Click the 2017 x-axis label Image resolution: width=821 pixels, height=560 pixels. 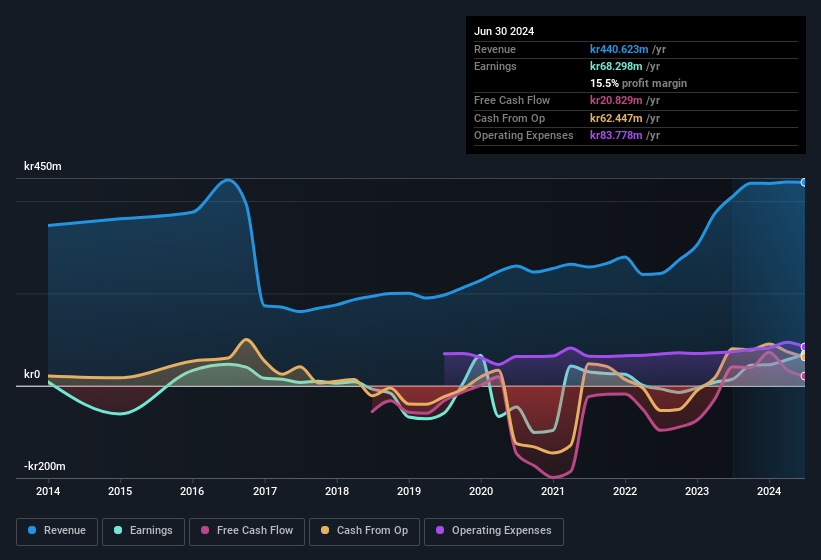point(264,491)
